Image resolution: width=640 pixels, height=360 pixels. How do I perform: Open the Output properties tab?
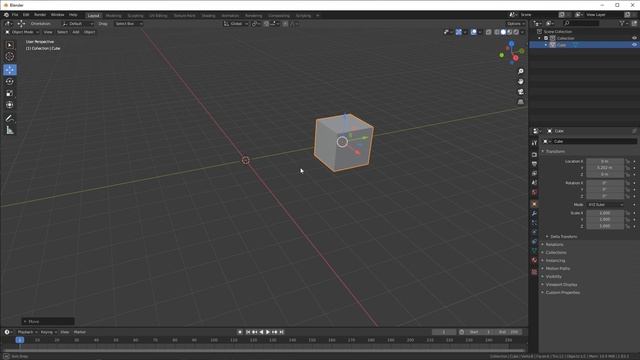(x=534, y=164)
